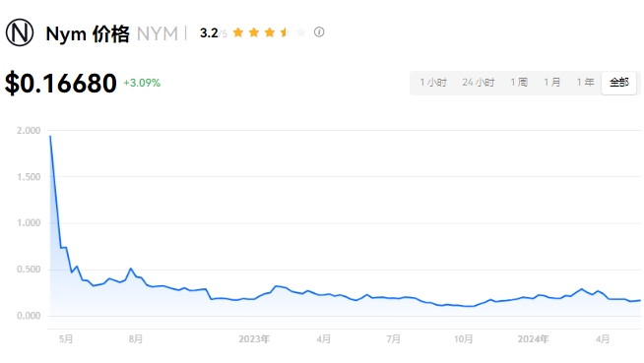
Task: Select the 1小时 time range tab
Action: click(x=433, y=83)
